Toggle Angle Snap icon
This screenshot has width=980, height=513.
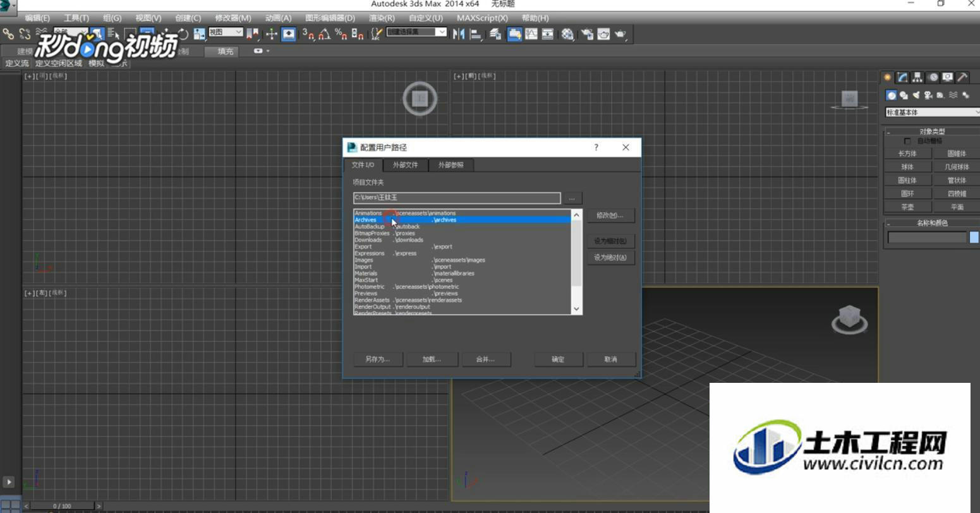click(324, 34)
